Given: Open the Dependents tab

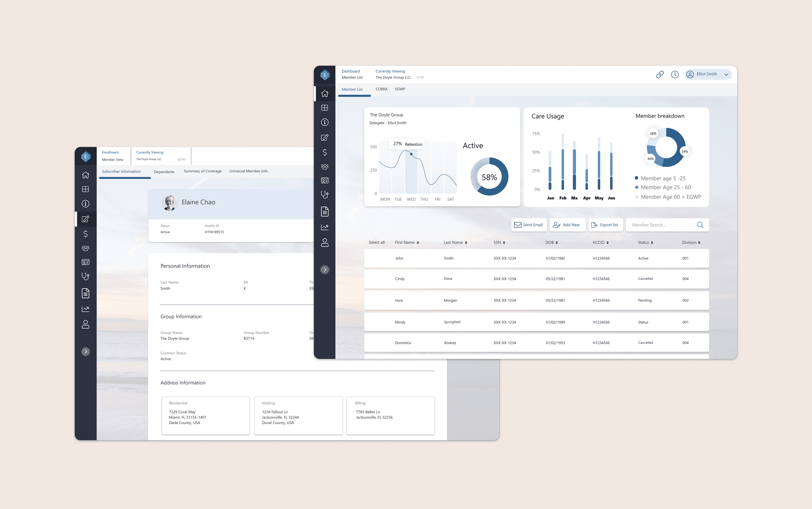Looking at the screenshot, I should [x=164, y=172].
